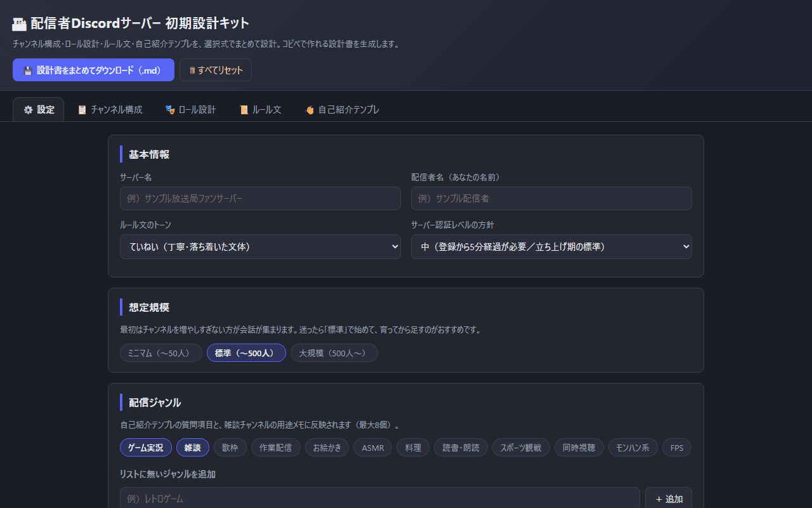
Task: Focus the 配信者名 input field
Action: [551, 198]
